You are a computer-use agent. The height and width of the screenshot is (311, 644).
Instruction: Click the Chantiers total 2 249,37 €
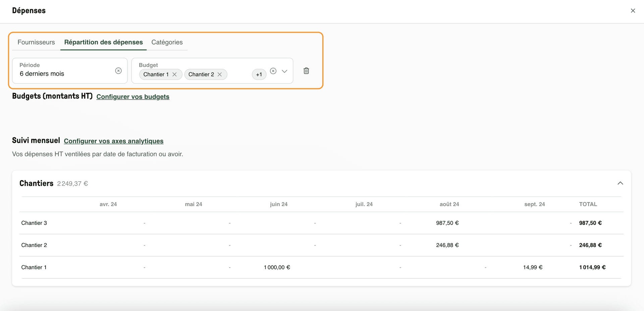pos(72,184)
